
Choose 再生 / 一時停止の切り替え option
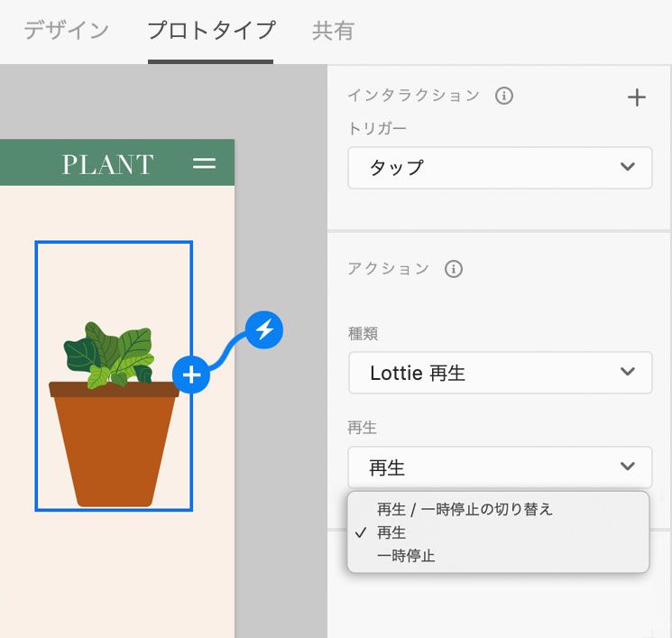(498, 509)
